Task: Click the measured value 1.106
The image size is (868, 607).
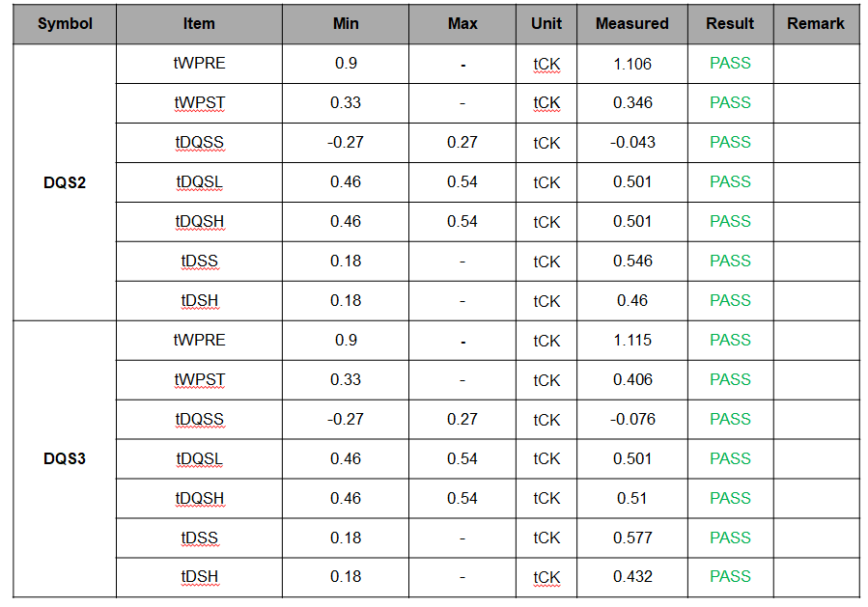Action: point(632,64)
